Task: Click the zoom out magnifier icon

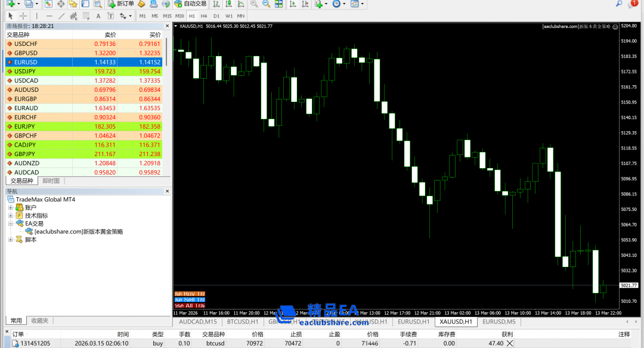Action: pyautogui.click(x=267, y=4)
